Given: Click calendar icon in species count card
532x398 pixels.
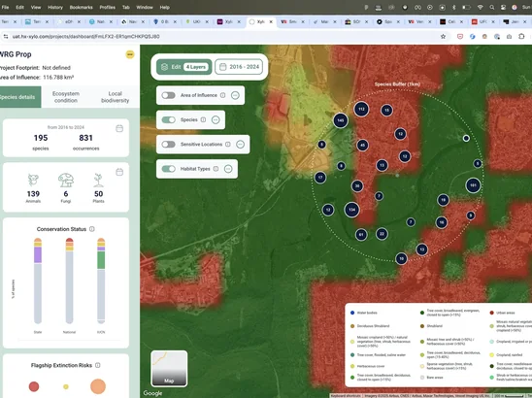Looking at the screenshot, I should [x=119, y=128].
